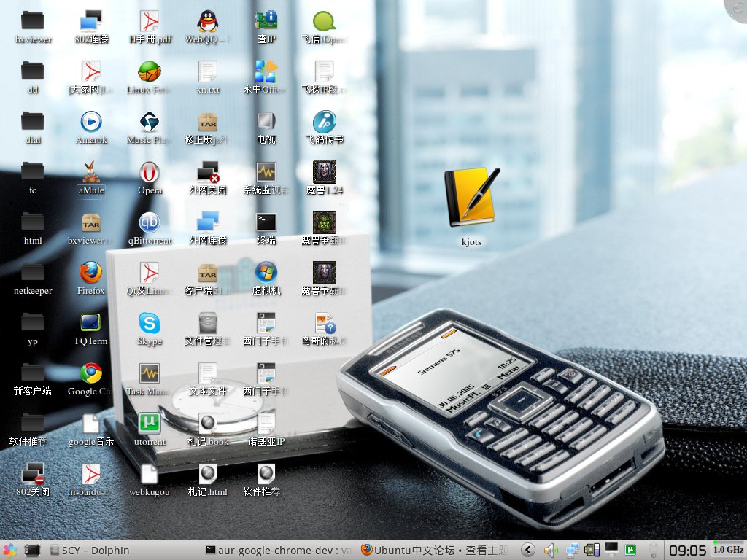Viewport: 747px width, 560px height.
Task: Open the 客户端 TAR archive
Action: coord(208,273)
